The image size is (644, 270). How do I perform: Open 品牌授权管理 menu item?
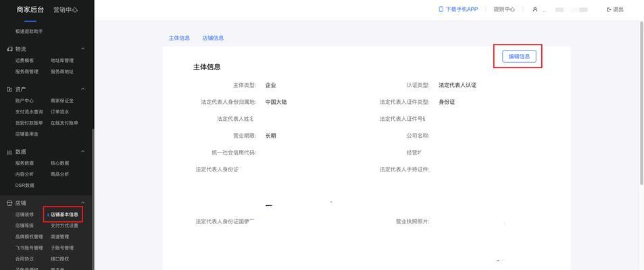29,237
